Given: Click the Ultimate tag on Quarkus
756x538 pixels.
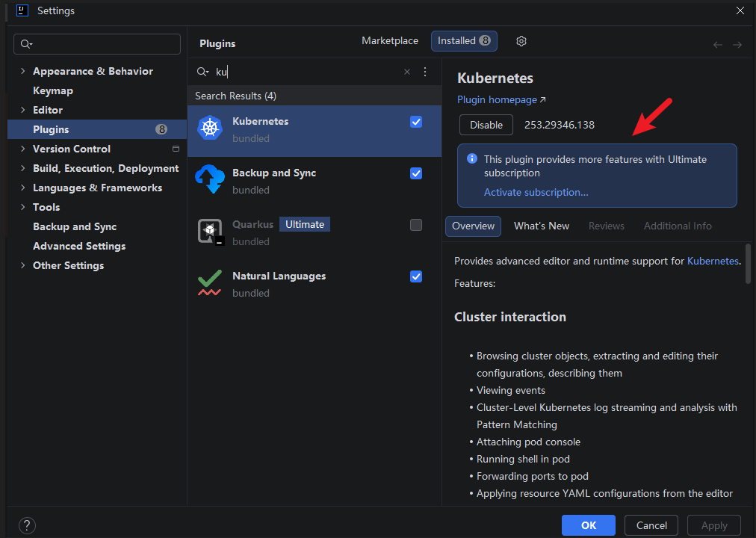Looking at the screenshot, I should click(305, 224).
